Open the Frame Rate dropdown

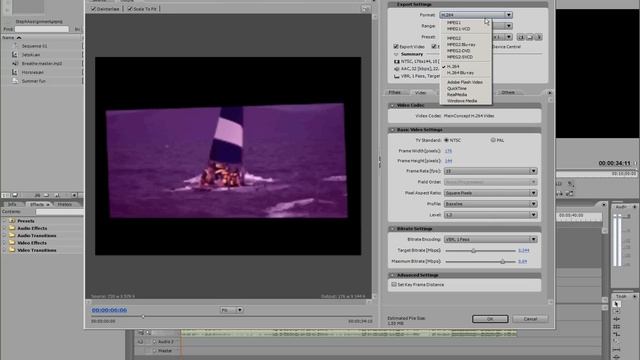491,171
